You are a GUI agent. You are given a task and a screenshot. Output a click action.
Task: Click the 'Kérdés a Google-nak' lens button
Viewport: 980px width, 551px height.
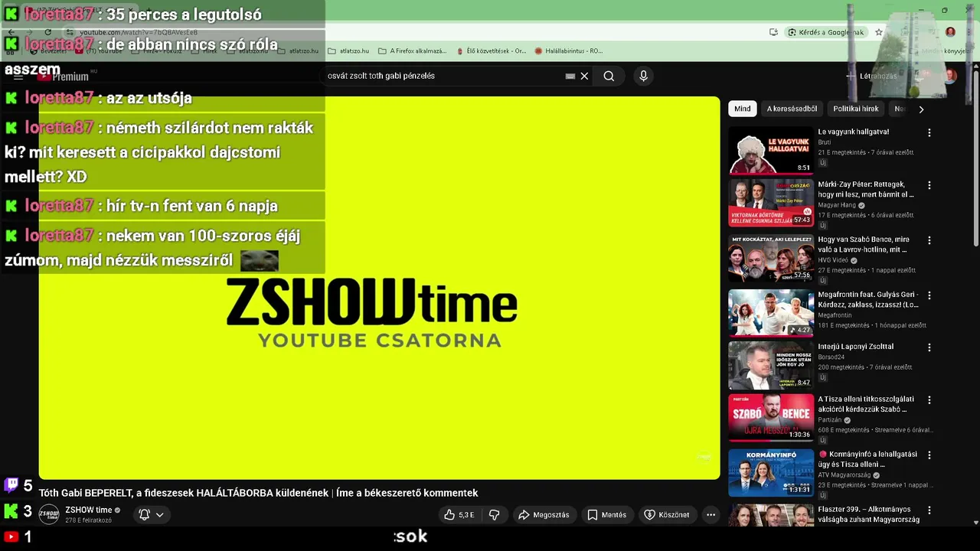(827, 32)
